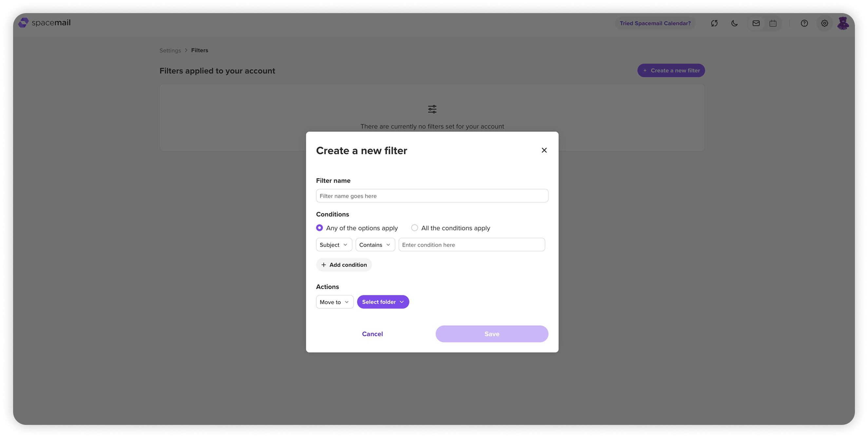Open the Select folder dropdown
The width and height of the screenshot is (868, 438).
pyautogui.click(x=383, y=302)
